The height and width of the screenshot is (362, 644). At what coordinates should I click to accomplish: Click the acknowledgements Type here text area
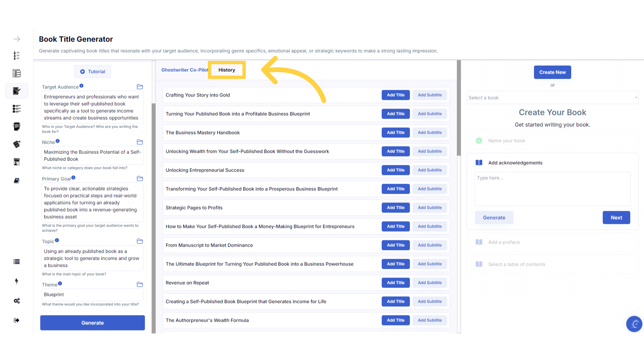552,189
